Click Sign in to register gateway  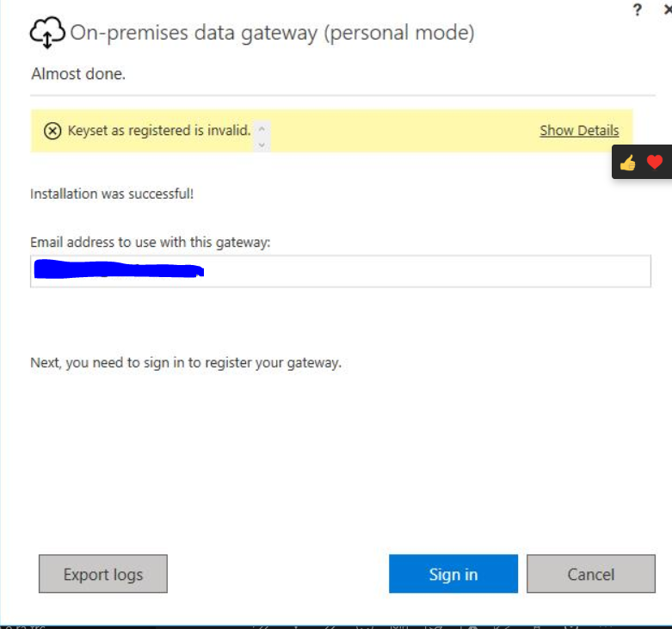click(x=453, y=574)
